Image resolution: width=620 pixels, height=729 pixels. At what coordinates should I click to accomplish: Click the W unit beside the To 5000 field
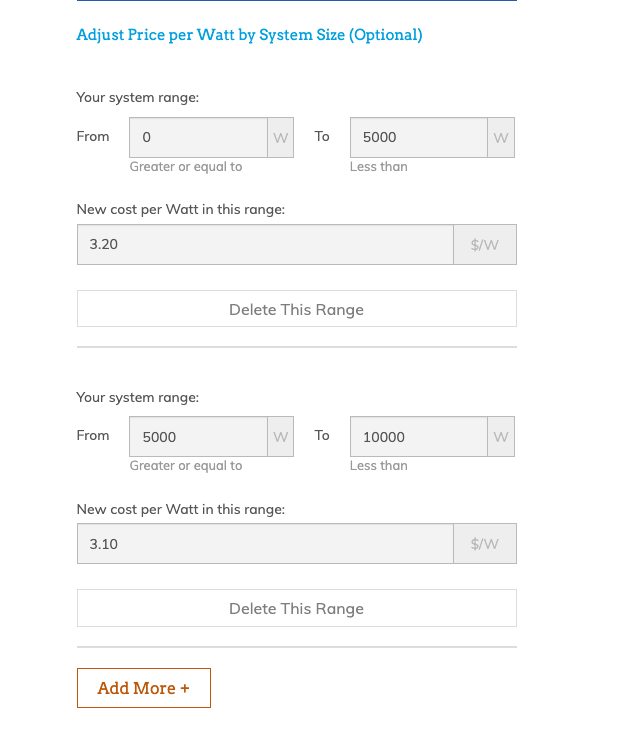501,138
